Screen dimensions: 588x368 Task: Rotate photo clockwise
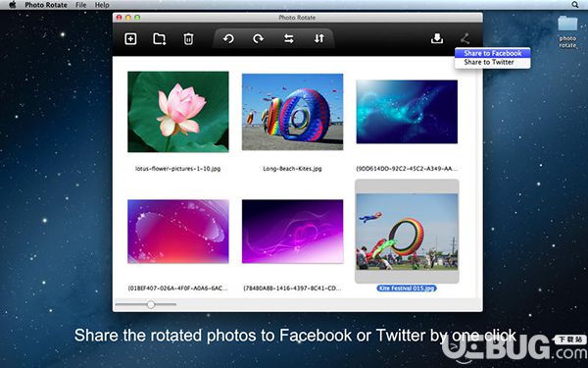click(x=258, y=38)
